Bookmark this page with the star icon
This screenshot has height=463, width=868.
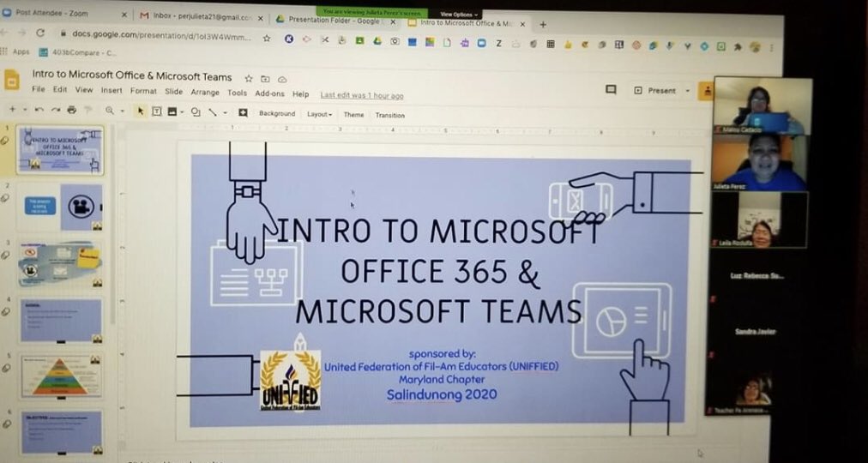[267, 39]
